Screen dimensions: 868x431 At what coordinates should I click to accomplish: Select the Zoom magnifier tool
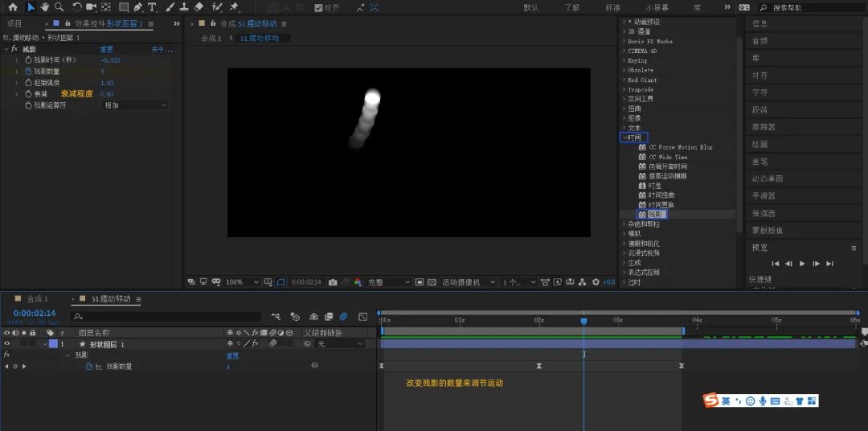click(x=59, y=7)
